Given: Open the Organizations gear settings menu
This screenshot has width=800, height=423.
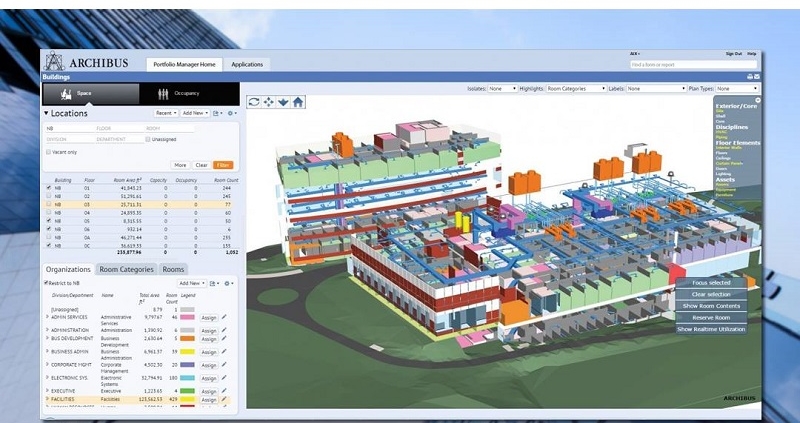Looking at the screenshot, I should pyautogui.click(x=229, y=283).
